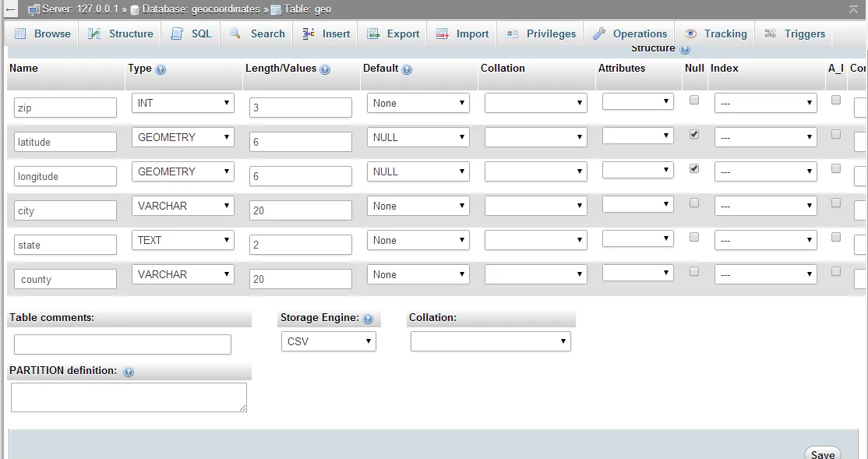Viewport: 868px width, 459px height.
Task: Check auto-increment for zip row
Action: click(836, 101)
